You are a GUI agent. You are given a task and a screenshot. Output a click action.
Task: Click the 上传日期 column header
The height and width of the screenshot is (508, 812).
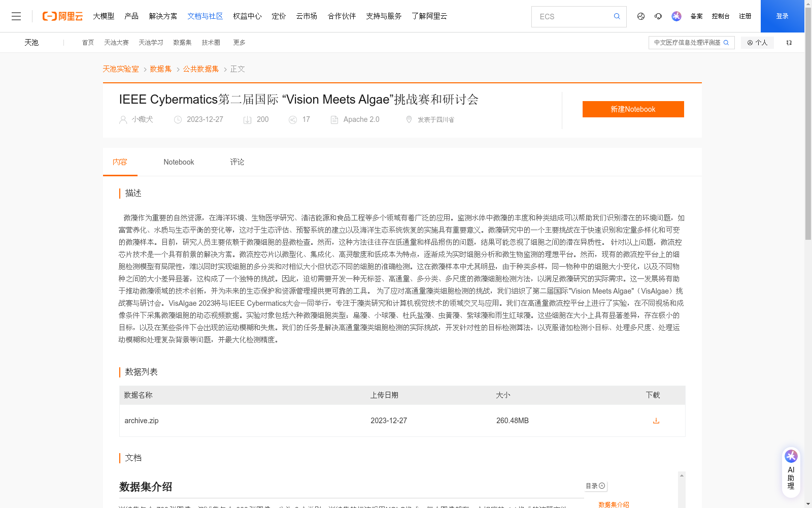pyautogui.click(x=384, y=395)
